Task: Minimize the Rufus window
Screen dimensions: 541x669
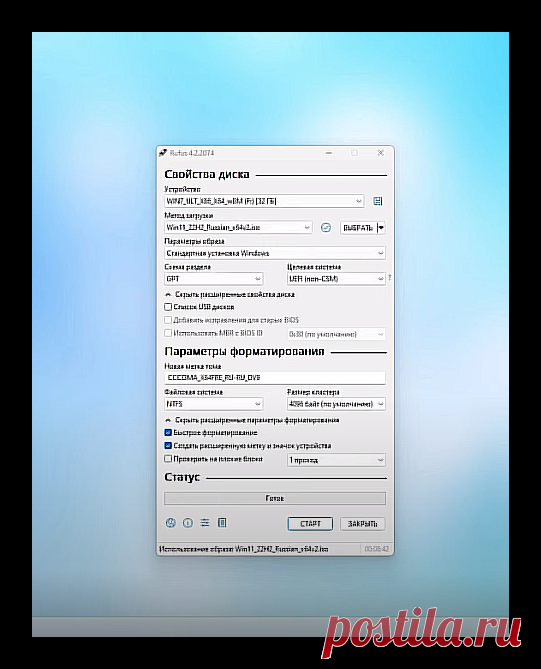Action: (x=329, y=153)
